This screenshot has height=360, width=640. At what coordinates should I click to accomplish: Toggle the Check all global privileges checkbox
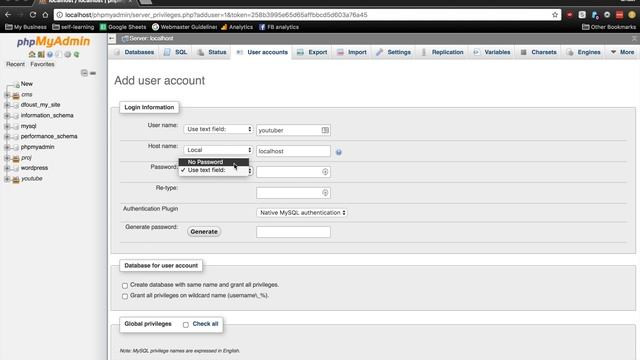point(186,324)
